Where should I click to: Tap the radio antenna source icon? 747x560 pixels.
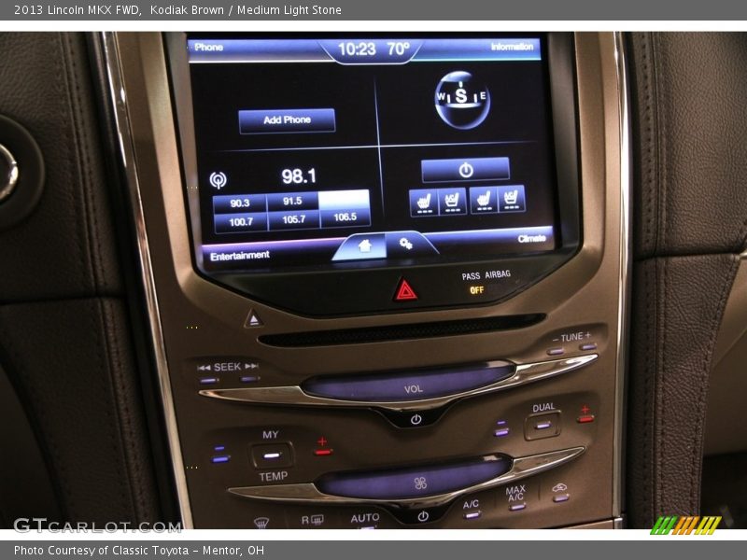click(218, 180)
